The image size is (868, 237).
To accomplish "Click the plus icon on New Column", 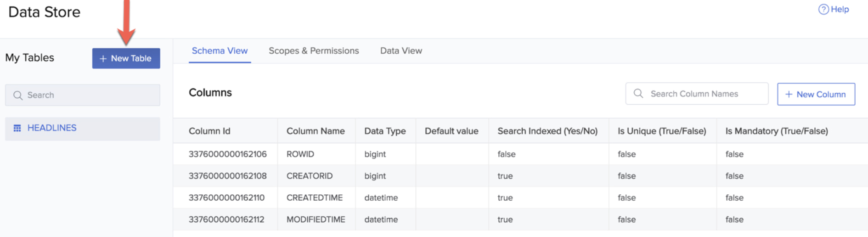I will [789, 94].
